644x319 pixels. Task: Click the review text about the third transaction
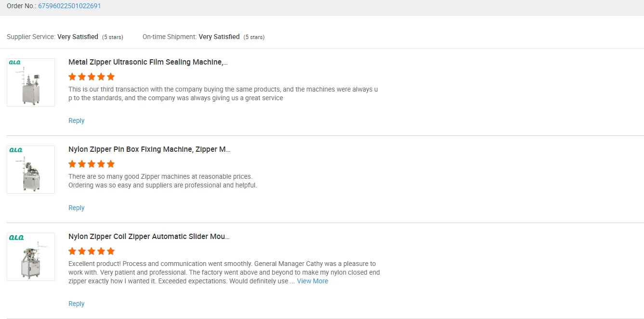pyautogui.click(x=223, y=93)
